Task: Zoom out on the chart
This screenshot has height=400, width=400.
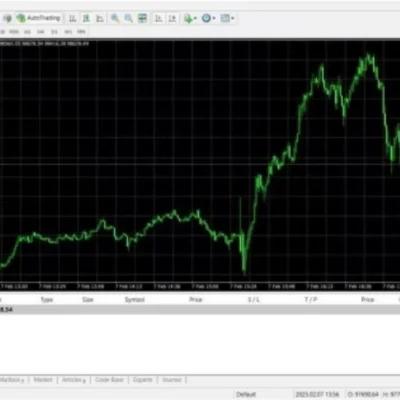Action: (128, 18)
